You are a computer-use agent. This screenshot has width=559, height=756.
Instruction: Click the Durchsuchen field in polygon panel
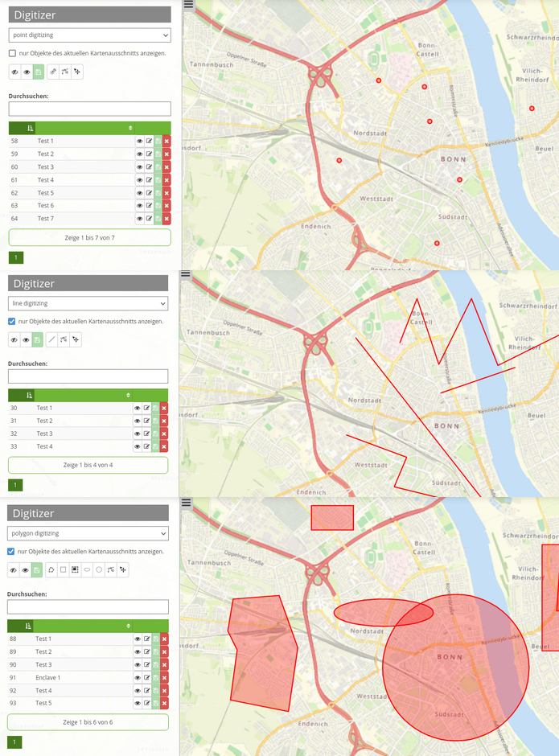(x=88, y=606)
